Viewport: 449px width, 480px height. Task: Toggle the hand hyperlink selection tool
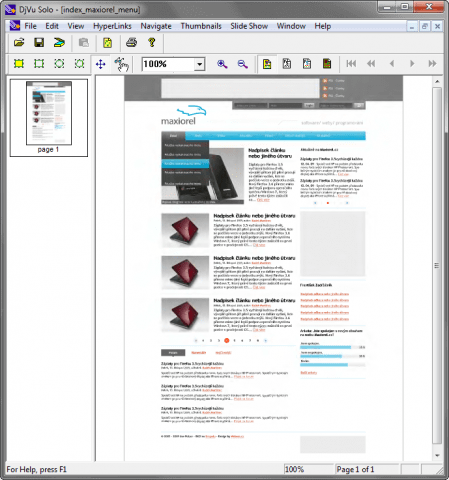click(x=121, y=64)
